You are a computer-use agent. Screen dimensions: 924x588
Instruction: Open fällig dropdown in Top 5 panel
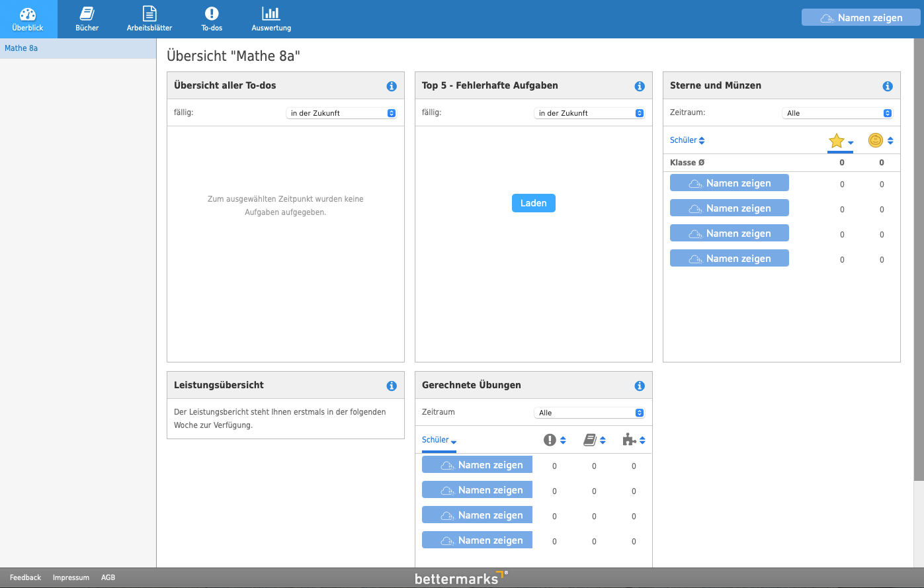(x=589, y=113)
